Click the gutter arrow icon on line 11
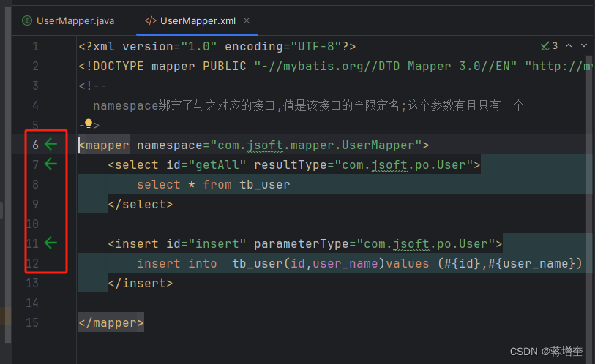 click(x=50, y=243)
